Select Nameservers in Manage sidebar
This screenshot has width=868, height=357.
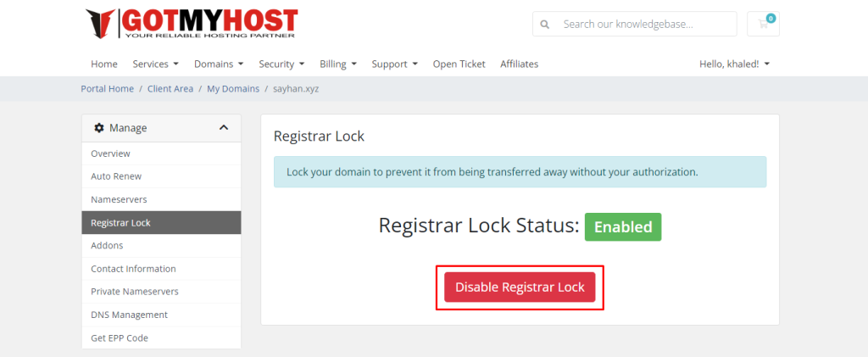point(119,199)
